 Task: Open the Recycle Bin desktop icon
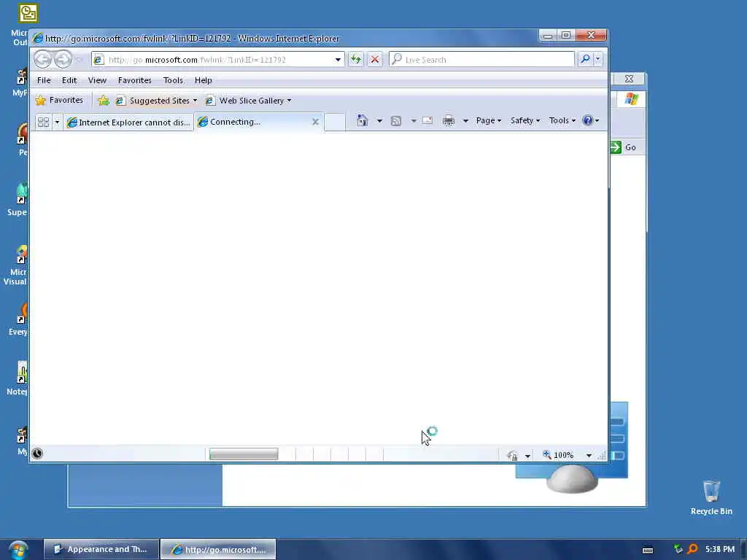pyautogui.click(x=711, y=497)
